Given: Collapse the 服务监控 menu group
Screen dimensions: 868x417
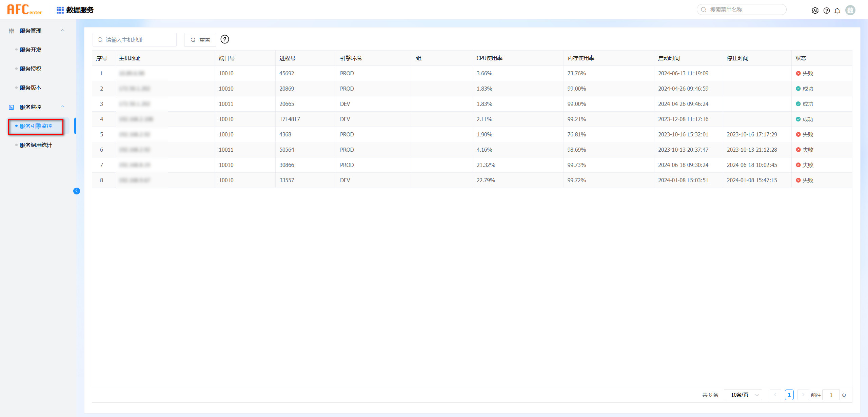Looking at the screenshot, I should tap(63, 107).
